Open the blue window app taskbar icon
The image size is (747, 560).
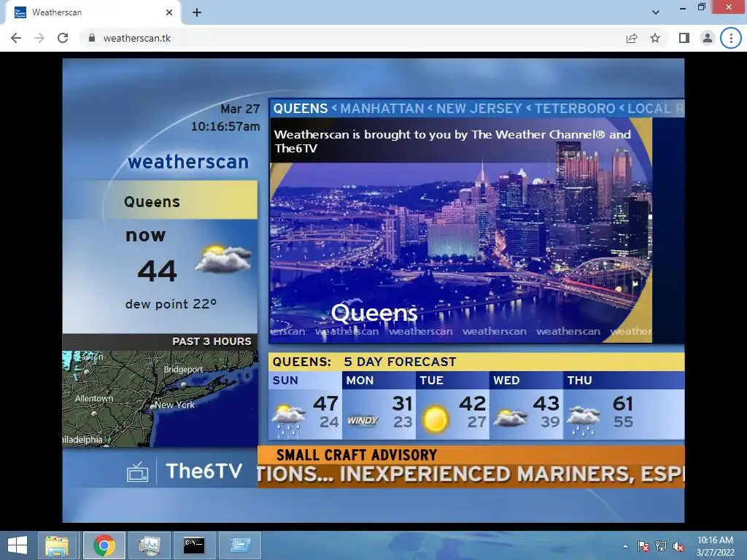tap(240, 545)
